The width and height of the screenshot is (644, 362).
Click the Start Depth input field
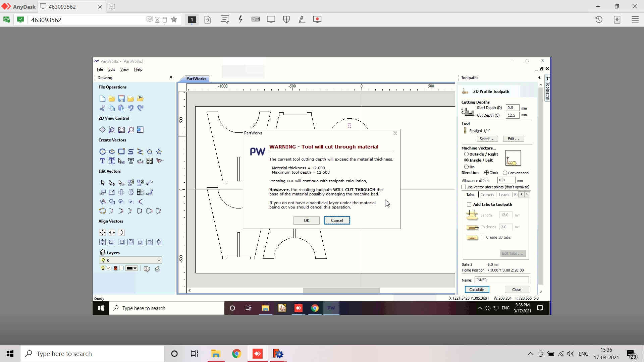point(512,108)
